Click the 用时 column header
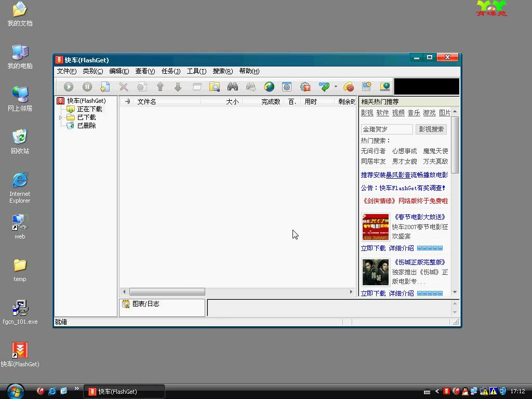532x399 pixels. pos(316,101)
